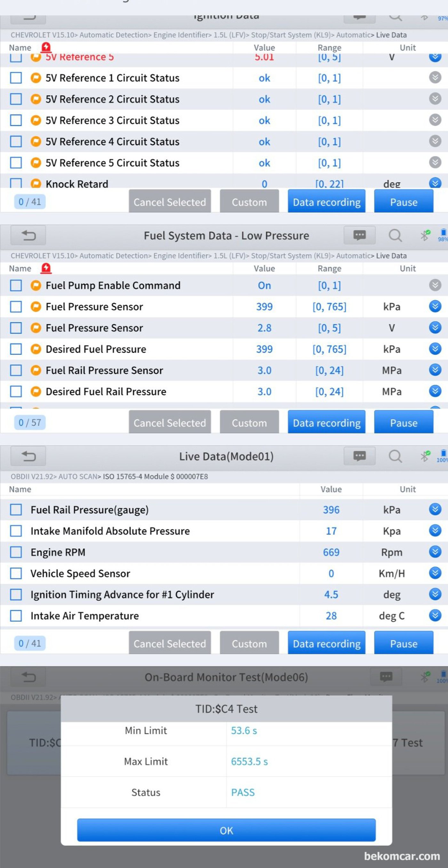Tick the 5V Reference 3 Circuit Status checkbox
Image resolution: width=448 pixels, height=868 pixels.
click(16, 120)
